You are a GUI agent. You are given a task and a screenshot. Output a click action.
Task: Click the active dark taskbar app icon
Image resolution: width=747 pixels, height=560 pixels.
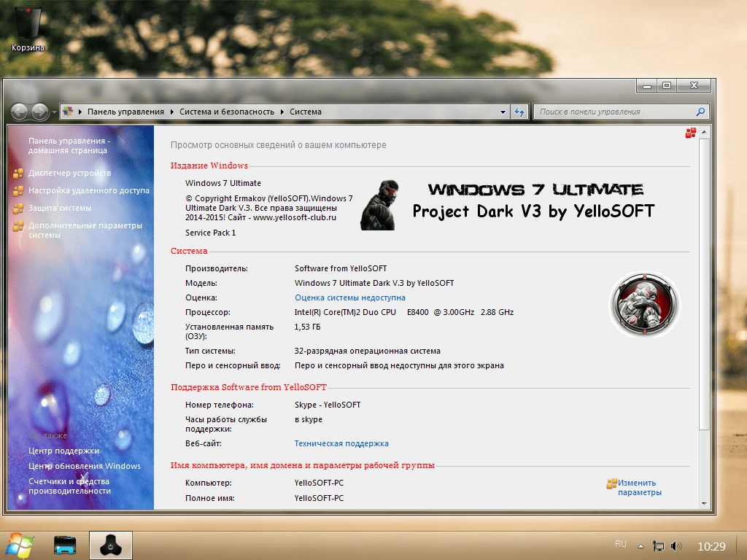point(111,545)
